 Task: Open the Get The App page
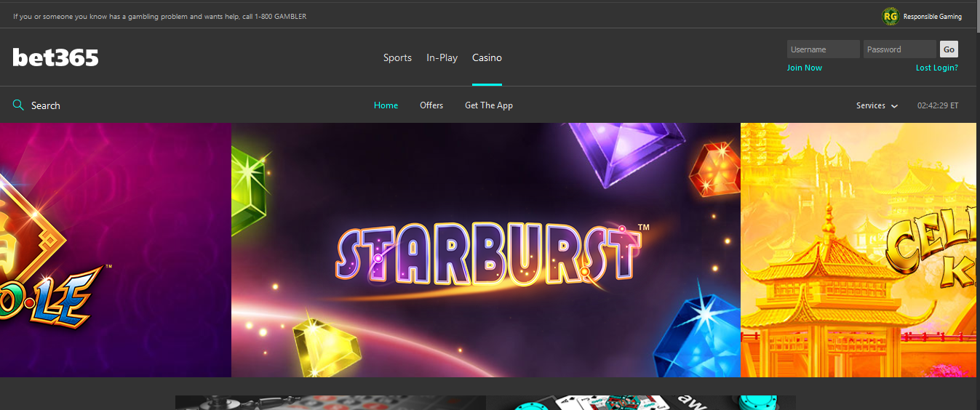(x=489, y=105)
